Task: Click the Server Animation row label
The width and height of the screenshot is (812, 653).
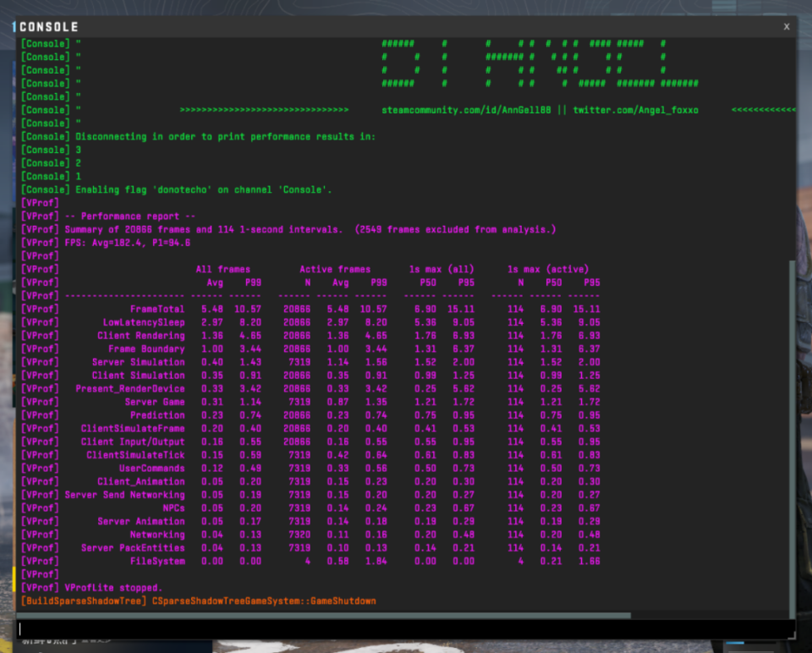Action: (141, 521)
